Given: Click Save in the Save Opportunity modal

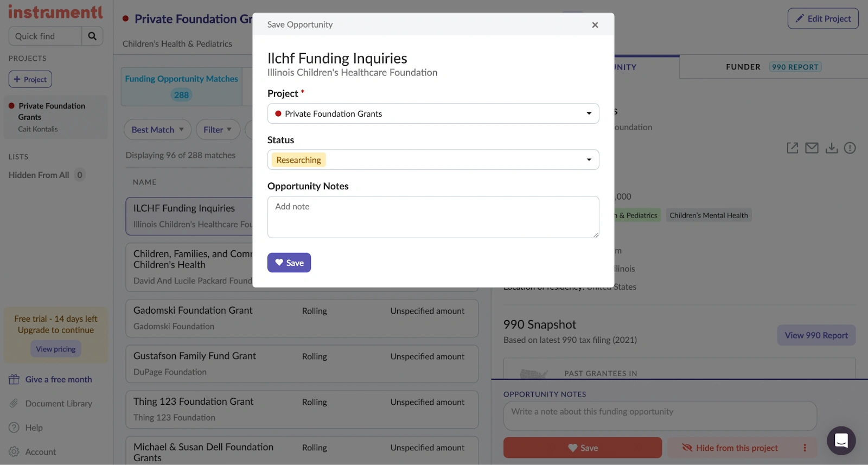Looking at the screenshot, I should coord(289,262).
